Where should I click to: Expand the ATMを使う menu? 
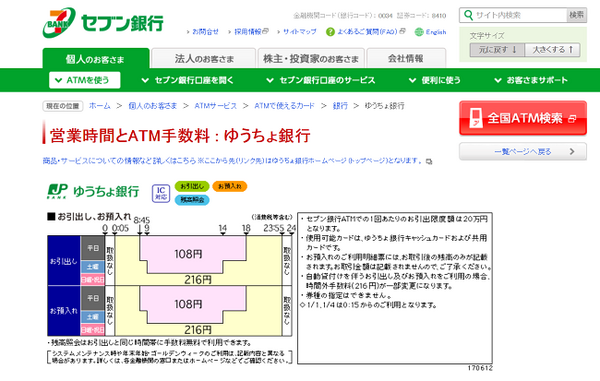click(85, 80)
